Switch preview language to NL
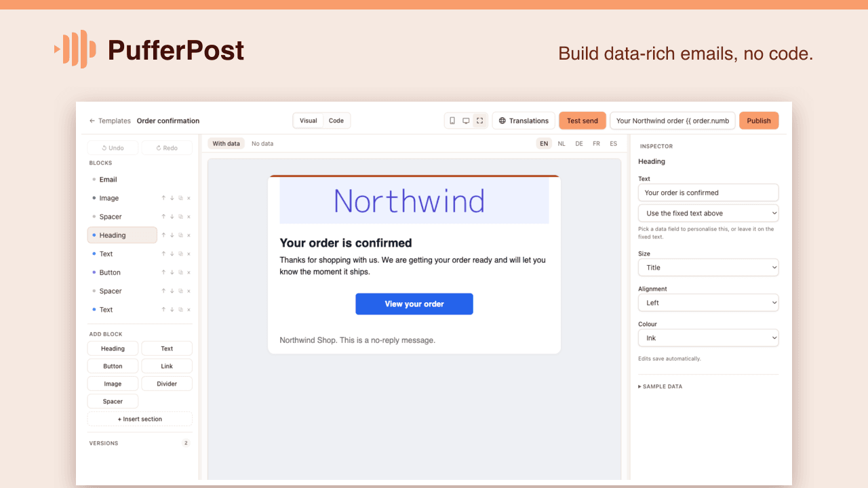 (x=561, y=144)
